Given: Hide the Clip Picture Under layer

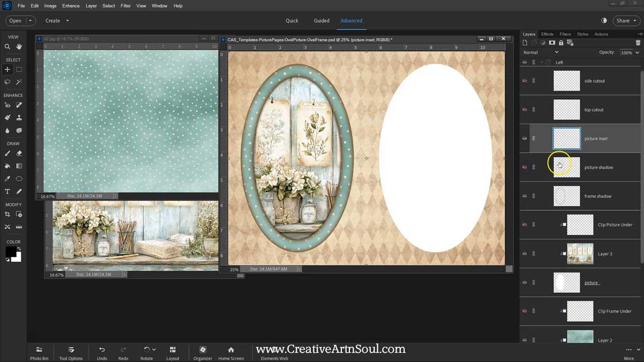Looking at the screenshot, I should tap(525, 225).
